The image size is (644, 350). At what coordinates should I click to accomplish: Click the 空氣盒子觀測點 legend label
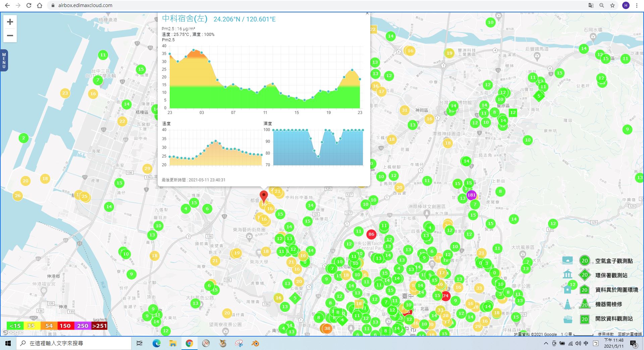tap(614, 261)
